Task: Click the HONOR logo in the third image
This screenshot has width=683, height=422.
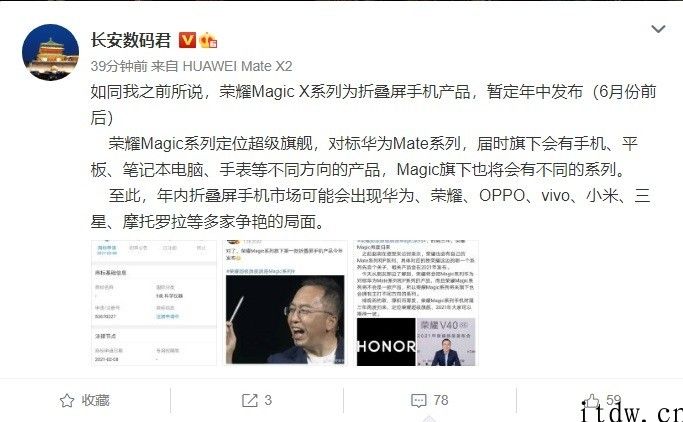Action: pyautogui.click(x=386, y=346)
